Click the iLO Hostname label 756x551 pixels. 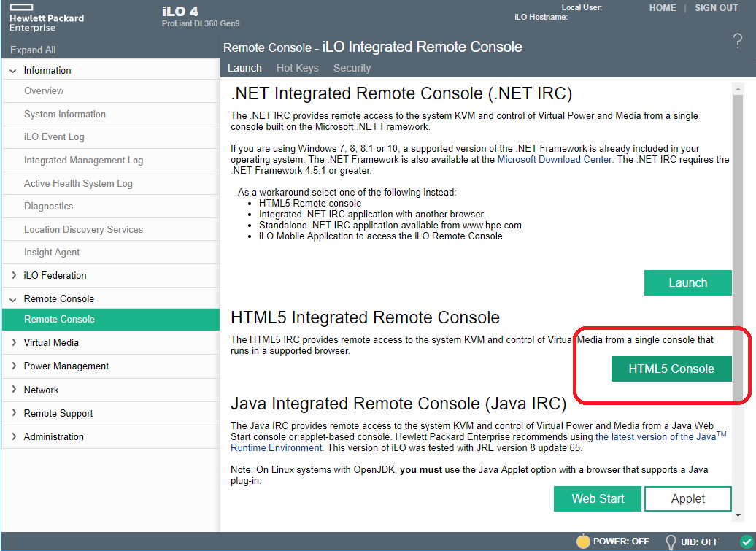[x=541, y=18]
